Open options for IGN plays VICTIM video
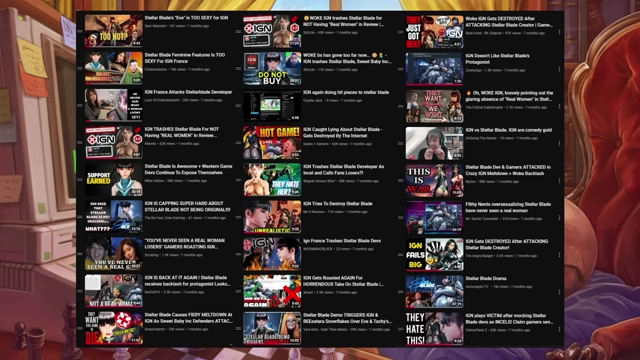The image size is (640, 360). (559, 329)
